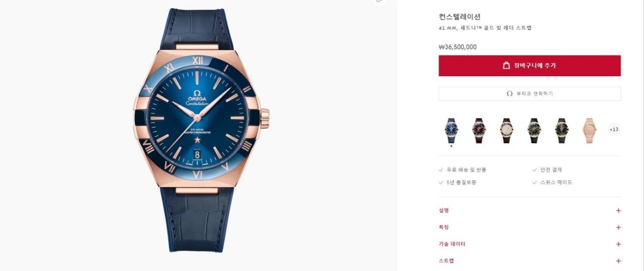Screen dimensions: 644x271
Task: Click the Omega symbol next to 부티크 연락하기
Action: coord(510,94)
